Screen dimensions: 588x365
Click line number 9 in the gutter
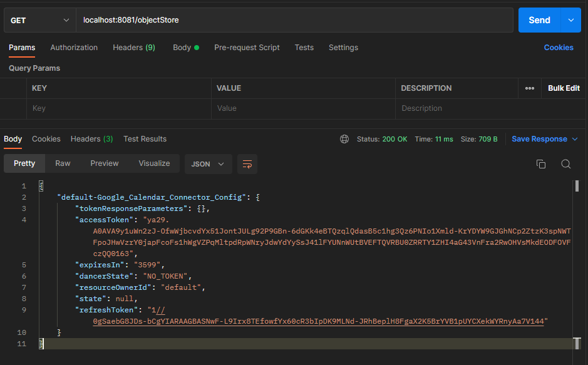pos(24,310)
